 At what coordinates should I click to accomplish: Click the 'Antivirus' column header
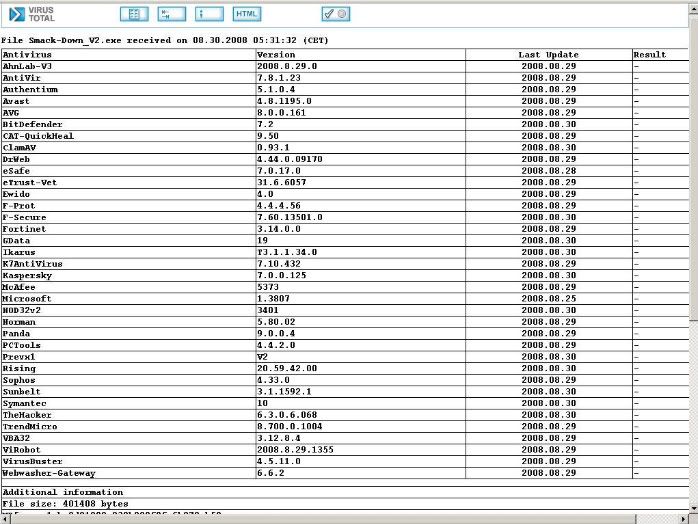click(27, 54)
